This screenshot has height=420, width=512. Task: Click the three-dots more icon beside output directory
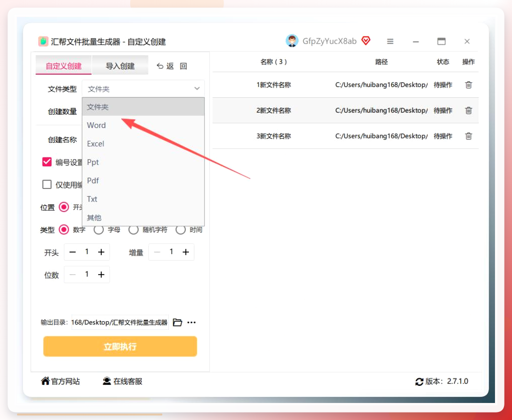(191, 322)
